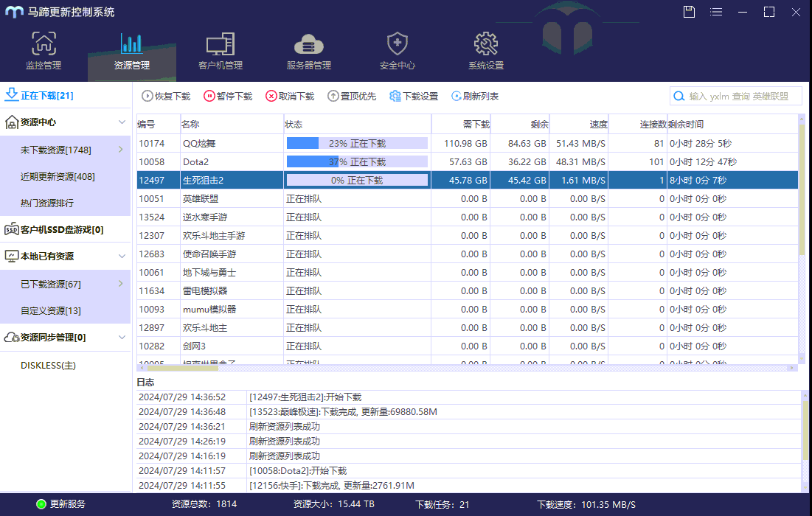Image resolution: width=812 pixels, height=516 pixels.
Task: Collapse 本地已有资源 section chevron
Action: (122, 257)
